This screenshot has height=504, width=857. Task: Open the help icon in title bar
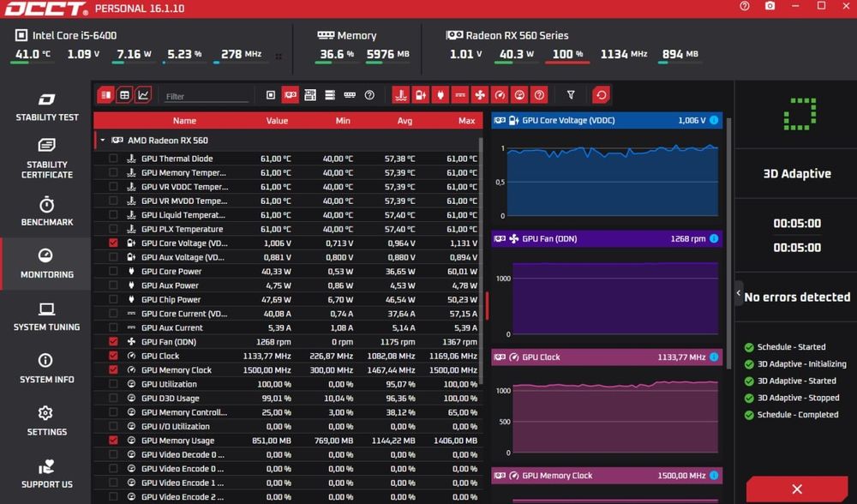(745, 6)
